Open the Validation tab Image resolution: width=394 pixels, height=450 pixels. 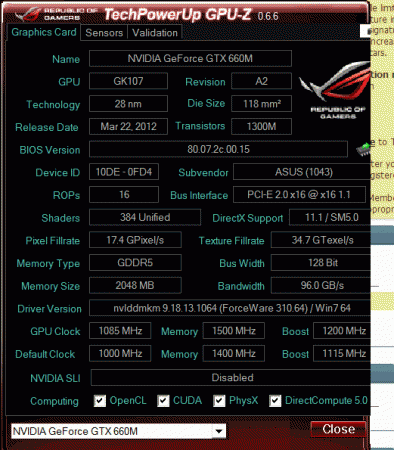pos(155,33)
